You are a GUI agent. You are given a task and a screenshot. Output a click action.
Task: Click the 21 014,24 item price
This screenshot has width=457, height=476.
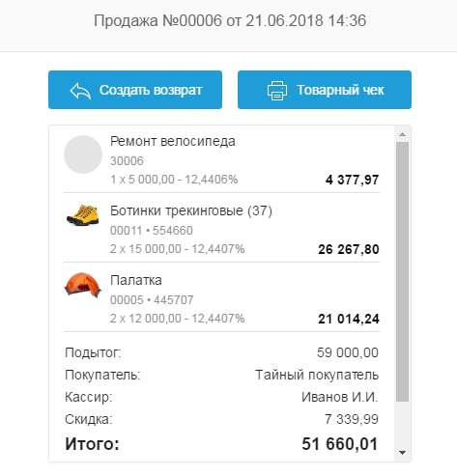(349, 319)
